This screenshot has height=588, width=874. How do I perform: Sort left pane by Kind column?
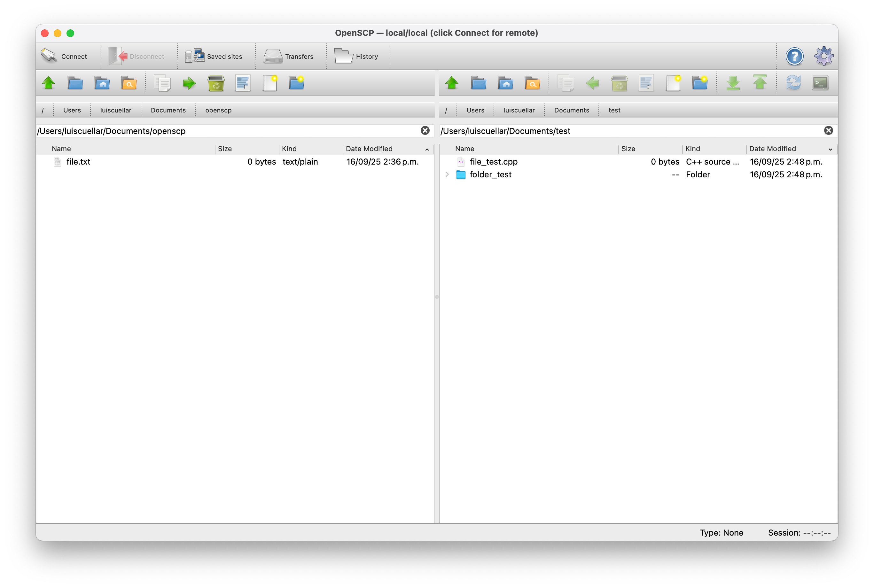[311, 149]
